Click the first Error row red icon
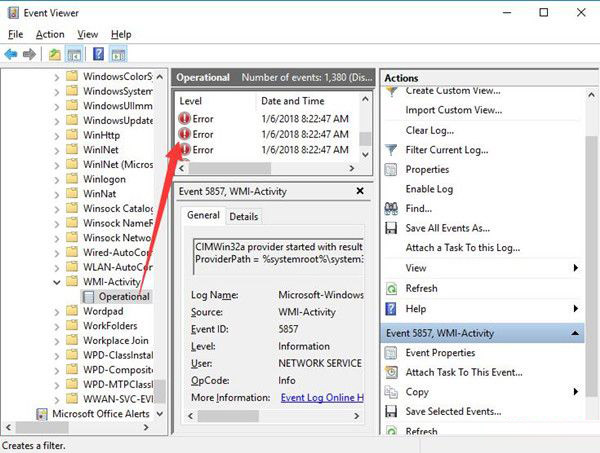The width and height of the screenshot is (600, 453). pos(184,119)
